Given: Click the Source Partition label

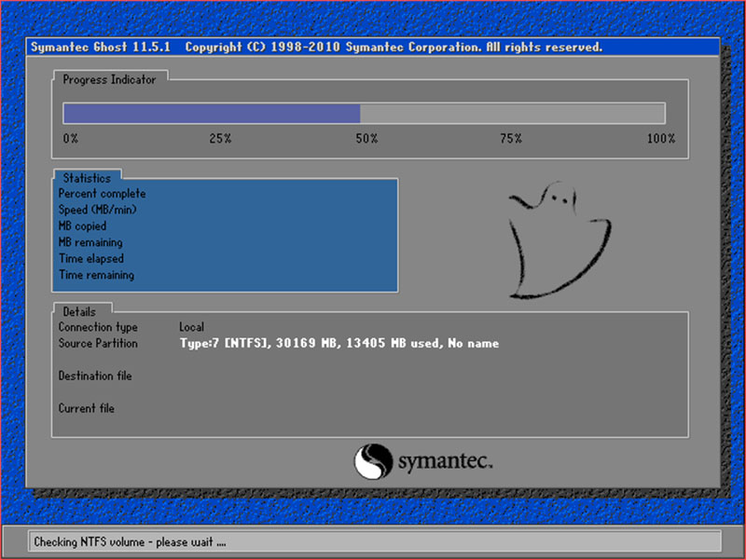Looking at the screenshot, I should (x=98, y=343).
